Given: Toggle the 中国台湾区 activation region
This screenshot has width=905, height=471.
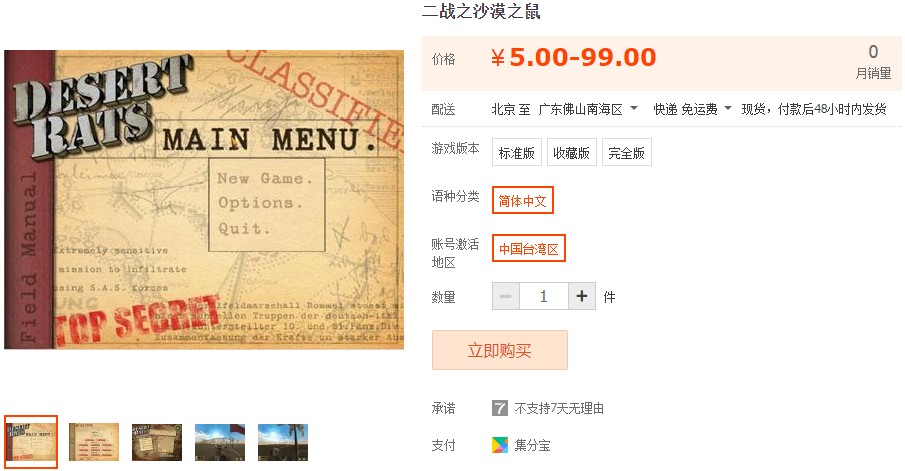Looking at the screenshot, I should 528,248.
